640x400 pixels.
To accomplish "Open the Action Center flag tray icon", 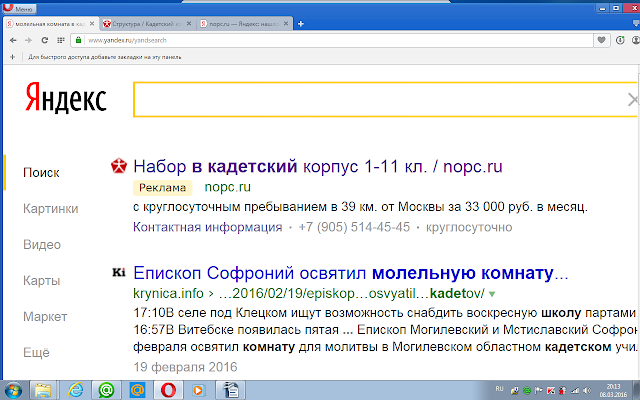I will coord(538,391).
